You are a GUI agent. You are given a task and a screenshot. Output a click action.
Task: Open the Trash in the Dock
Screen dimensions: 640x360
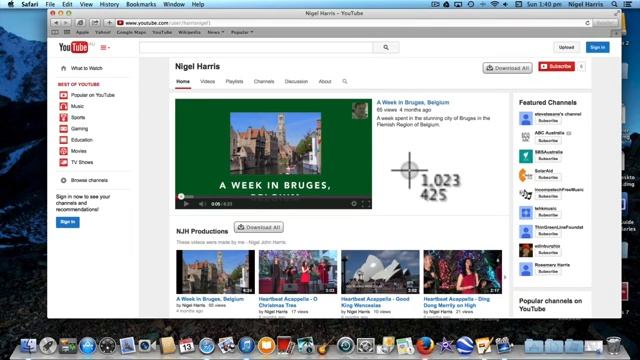coord(613,345)
